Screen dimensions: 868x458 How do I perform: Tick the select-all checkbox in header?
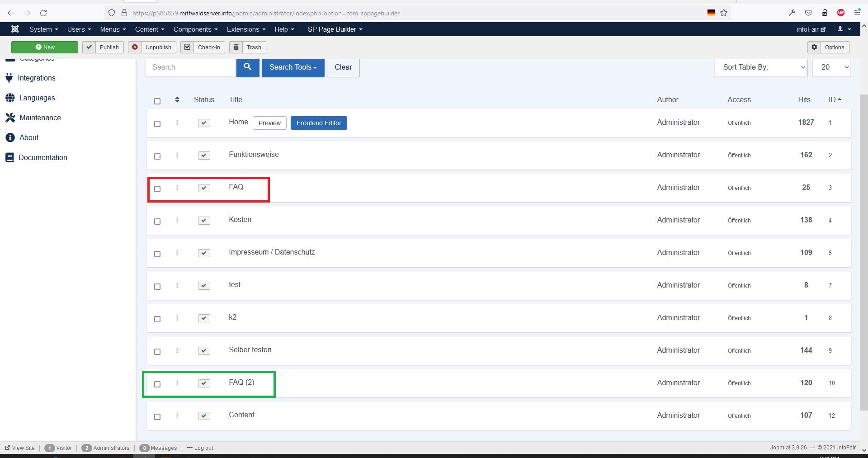157,101
